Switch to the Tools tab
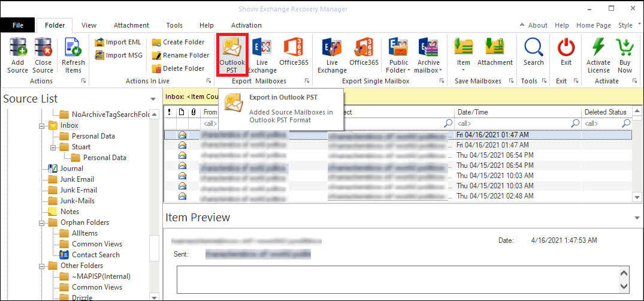The image size is (644, 301). pyautogui.click(x=174, y=25)
